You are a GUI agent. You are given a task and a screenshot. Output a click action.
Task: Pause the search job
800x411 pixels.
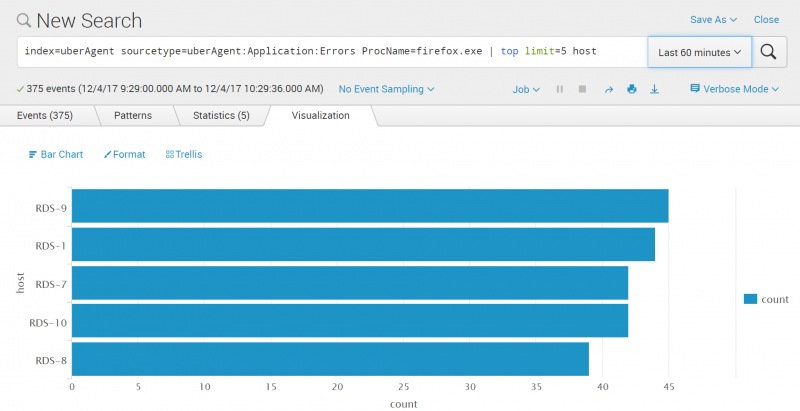point(560,89)
